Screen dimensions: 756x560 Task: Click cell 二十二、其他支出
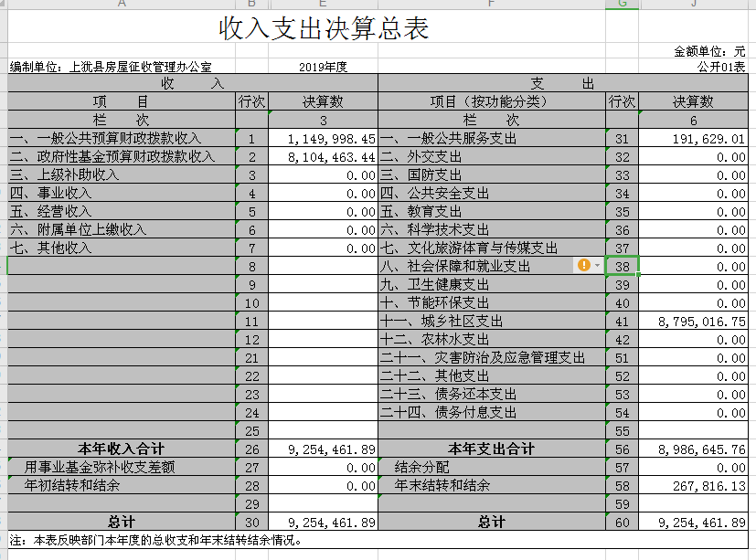[x=492, y=375]
